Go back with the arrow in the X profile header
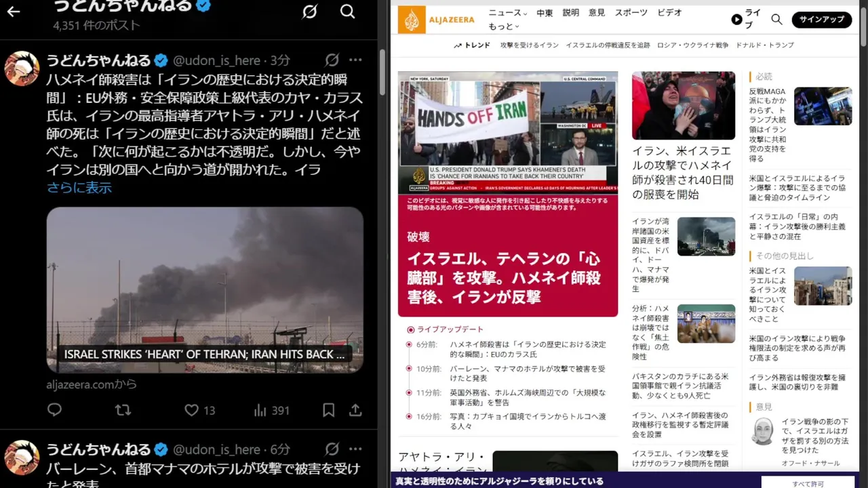The image size is (868, 488). tap(13, 11)
